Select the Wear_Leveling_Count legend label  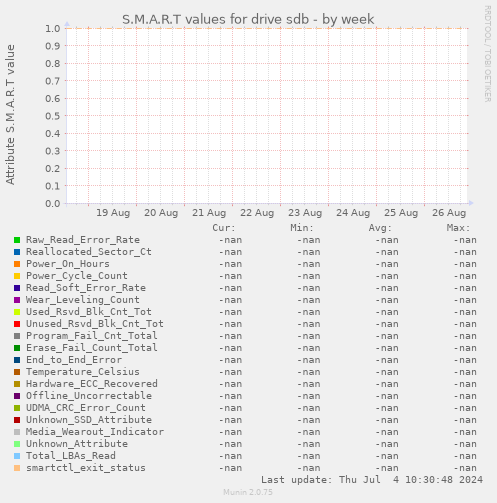coord(83,300)
